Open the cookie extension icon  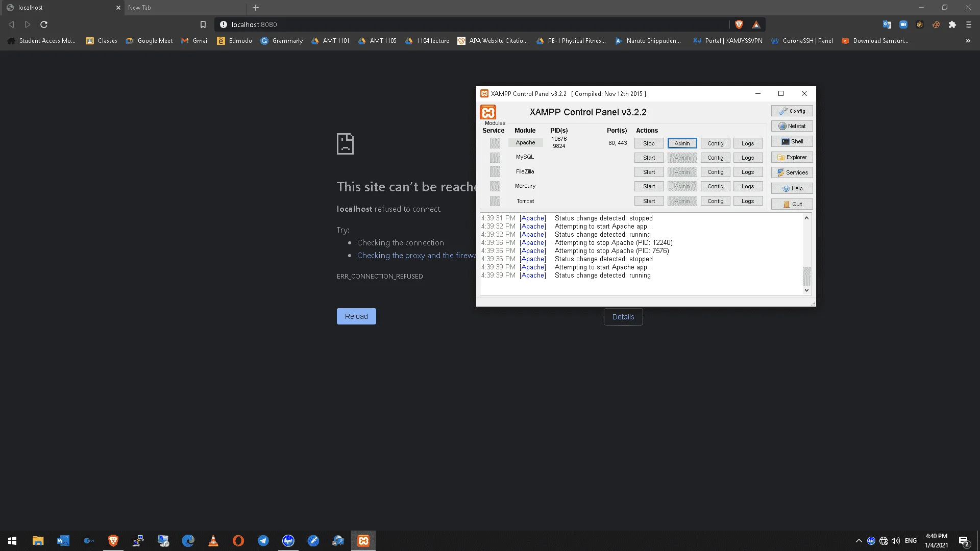[936, 24]
